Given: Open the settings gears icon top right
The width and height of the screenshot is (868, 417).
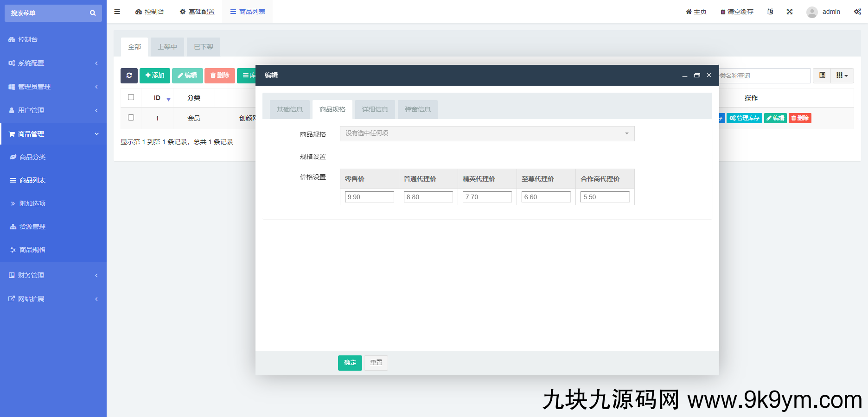Looking at the screenshot, I should tap(857, 12).
